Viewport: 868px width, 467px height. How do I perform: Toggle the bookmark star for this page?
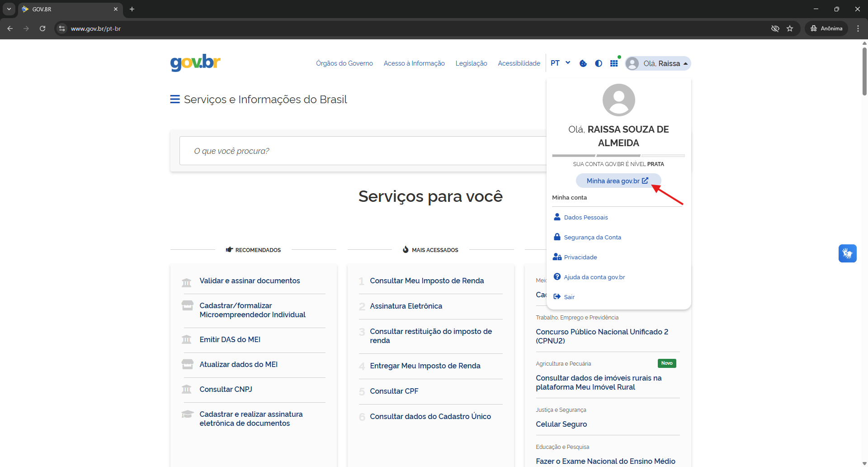coord(790,29)
